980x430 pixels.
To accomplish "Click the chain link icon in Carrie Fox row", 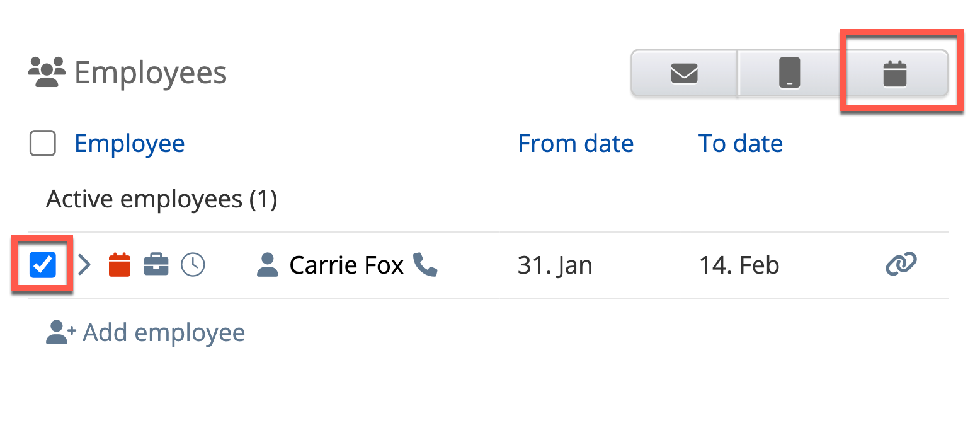I will pos(901,264).
